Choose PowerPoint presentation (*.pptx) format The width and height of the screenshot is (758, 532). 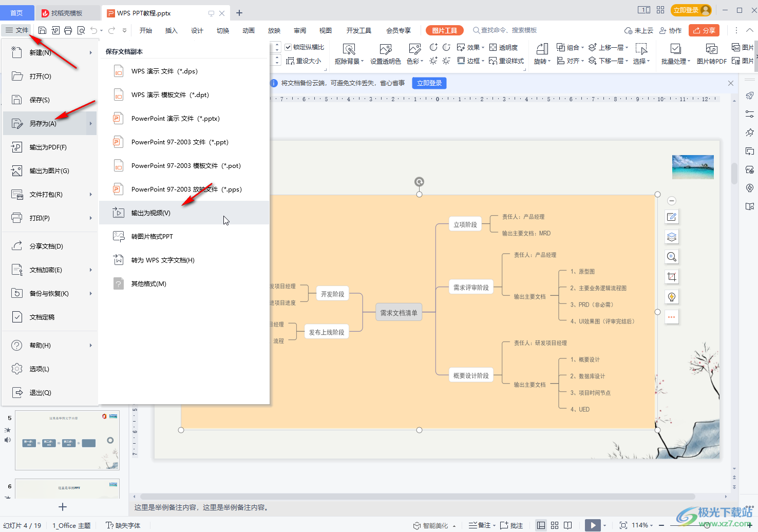tap(184, 119)
